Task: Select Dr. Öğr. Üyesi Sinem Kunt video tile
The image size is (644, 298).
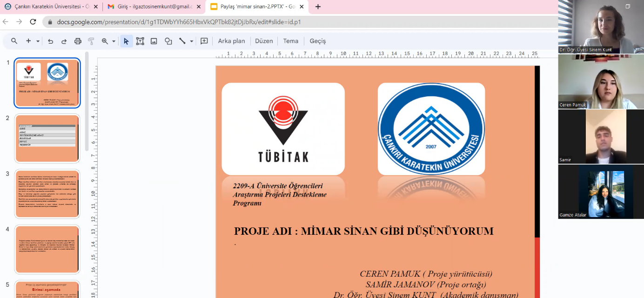Action: click(x=601, y=27)
